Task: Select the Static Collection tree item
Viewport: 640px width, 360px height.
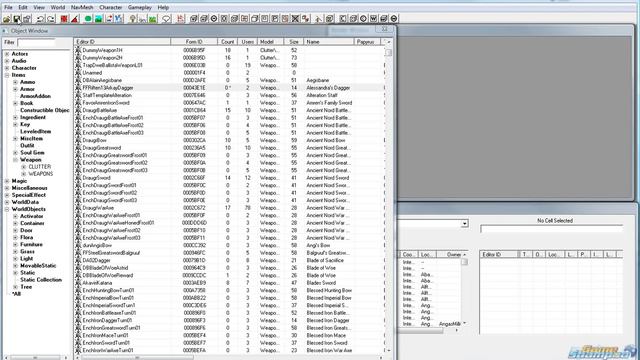Action: 41,280
